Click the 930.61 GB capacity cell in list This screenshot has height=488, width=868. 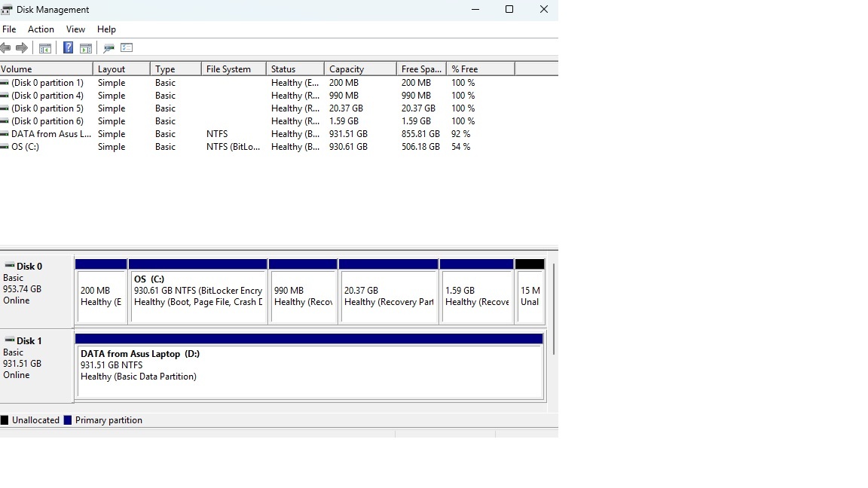click(348, 147)
